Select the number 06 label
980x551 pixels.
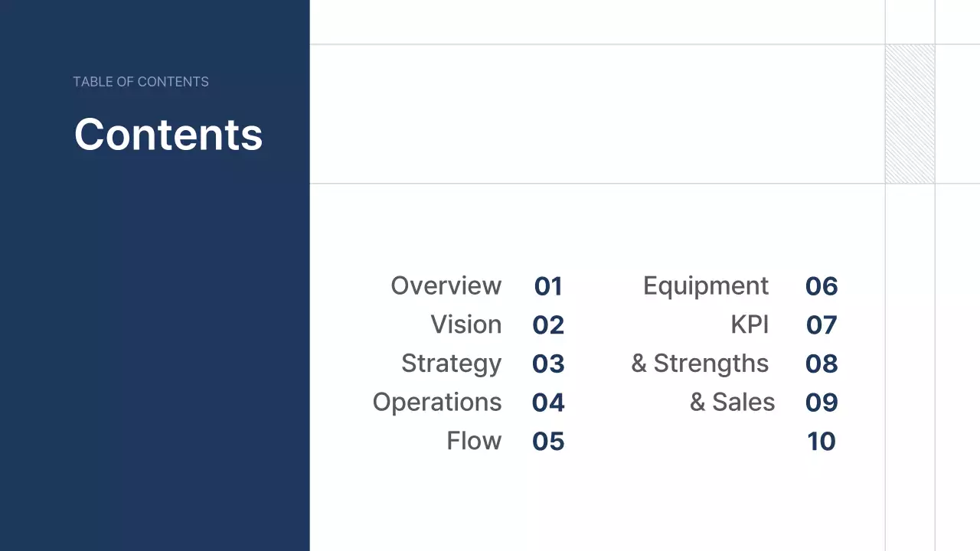tap(822, 286)
